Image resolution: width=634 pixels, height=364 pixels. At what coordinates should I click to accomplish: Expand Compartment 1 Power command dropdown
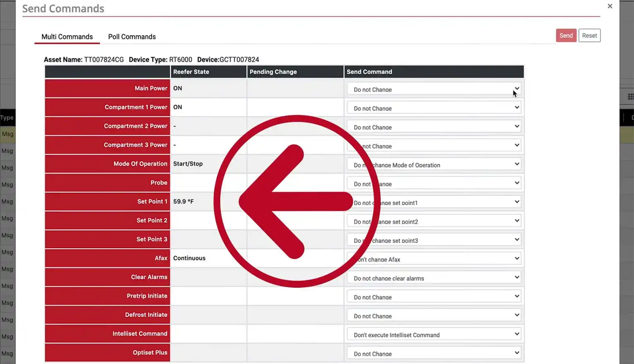pyautogui.click(x=434, y=108)
